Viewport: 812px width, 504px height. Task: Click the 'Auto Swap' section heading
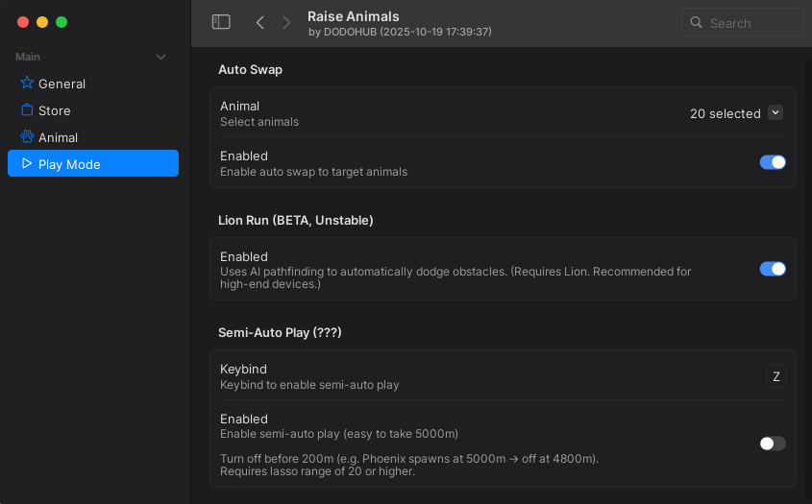[x=250, y=70]
